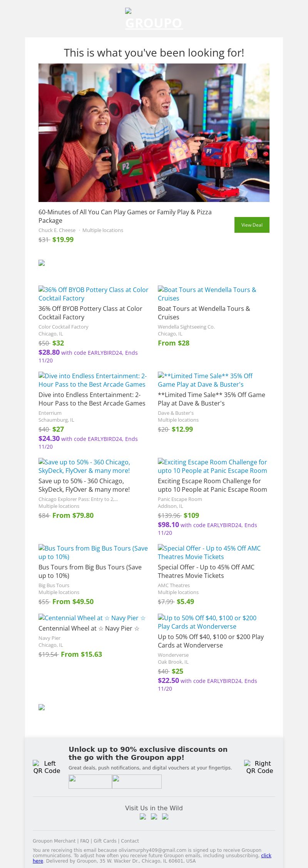Image resolution: width=308 pixels, height=868 pixels.
Task: Click the Groupon Merchant footer link
Action: click(x=54, y=841)
